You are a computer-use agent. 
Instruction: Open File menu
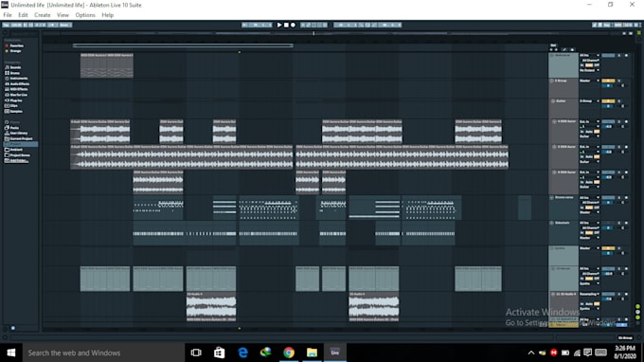click(8, 15)
